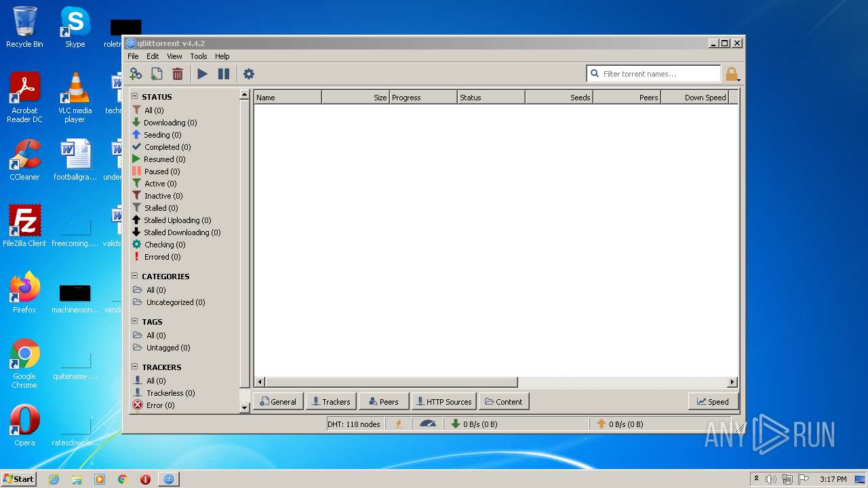Click Add torrent file toolbar icon
The height and width of the screenshot is (488, 868).
point(157,74)
